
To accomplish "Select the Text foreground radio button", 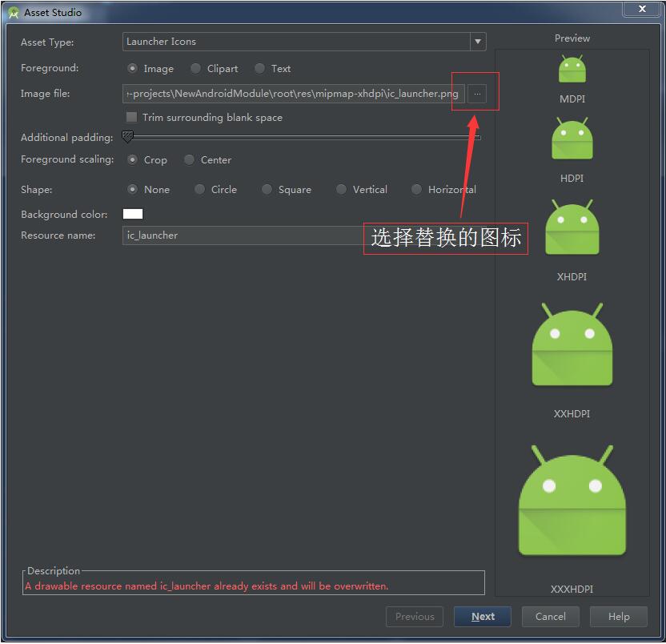I will point(260,68).
